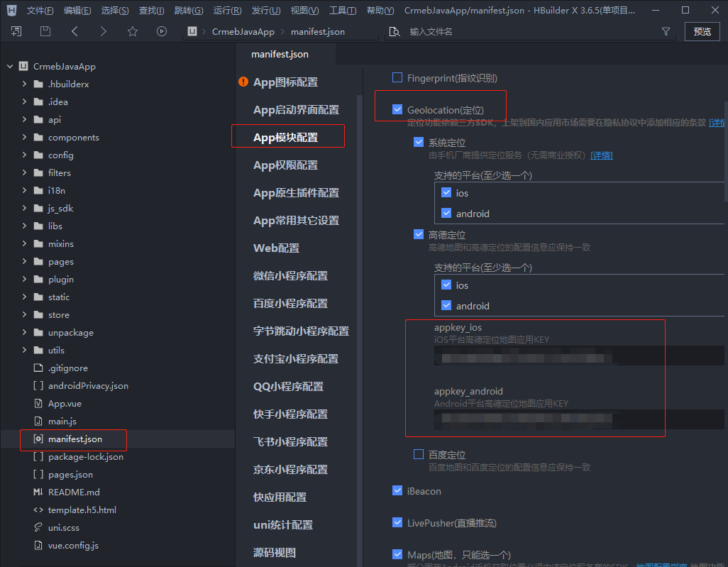The height and width of the screenshot is (567, 728).
Task: Click the run play icon in toolbar
Action: [x=162, y=31]
